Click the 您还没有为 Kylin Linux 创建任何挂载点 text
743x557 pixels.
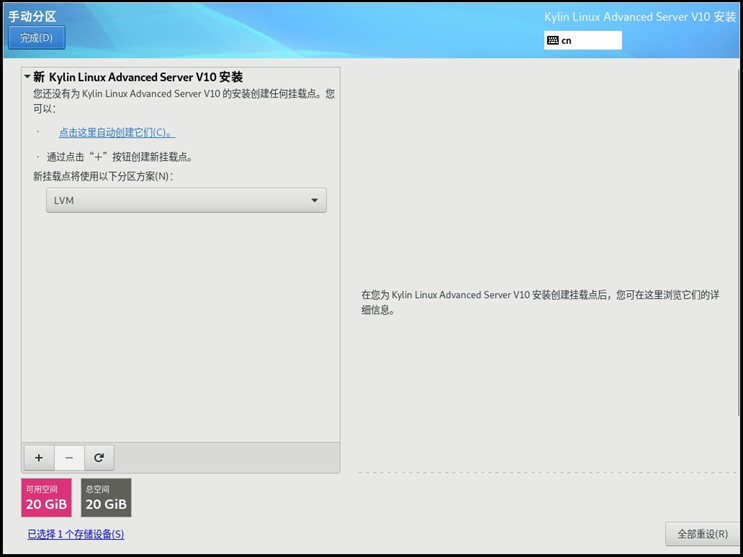click(184, 101)
